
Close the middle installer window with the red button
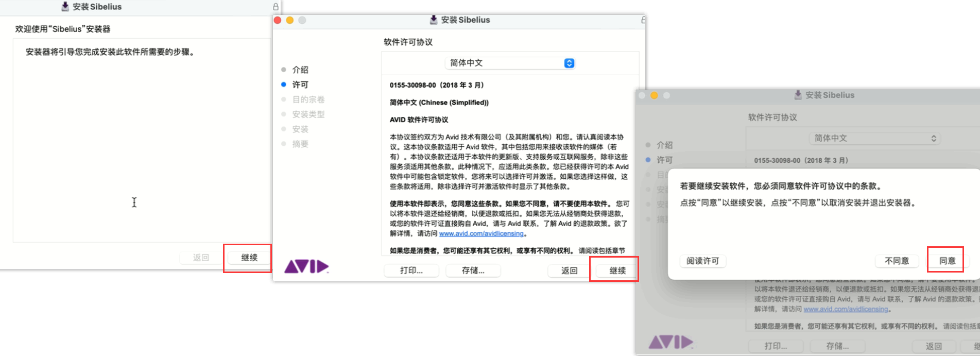[278, 20]
